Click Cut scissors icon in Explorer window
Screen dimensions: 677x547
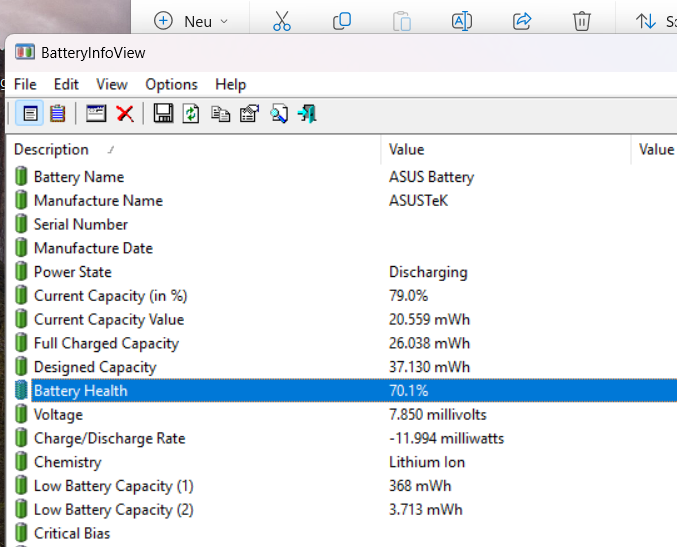coord(282,21)
